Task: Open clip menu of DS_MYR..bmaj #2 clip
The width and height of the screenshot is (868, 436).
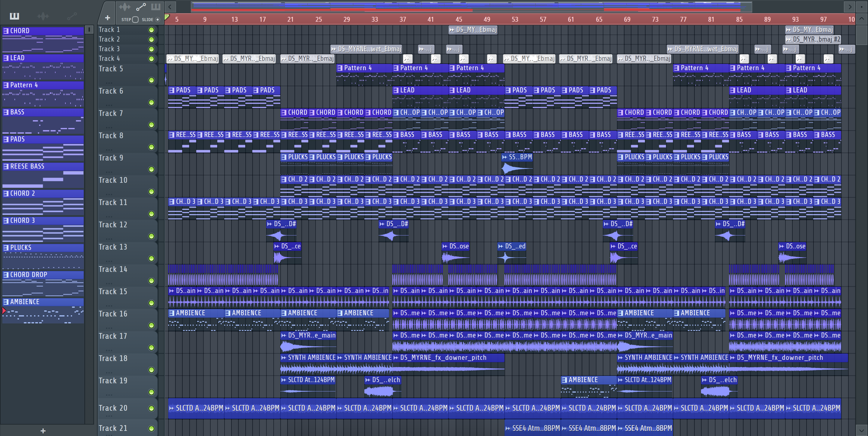Action: click(788, 39)
